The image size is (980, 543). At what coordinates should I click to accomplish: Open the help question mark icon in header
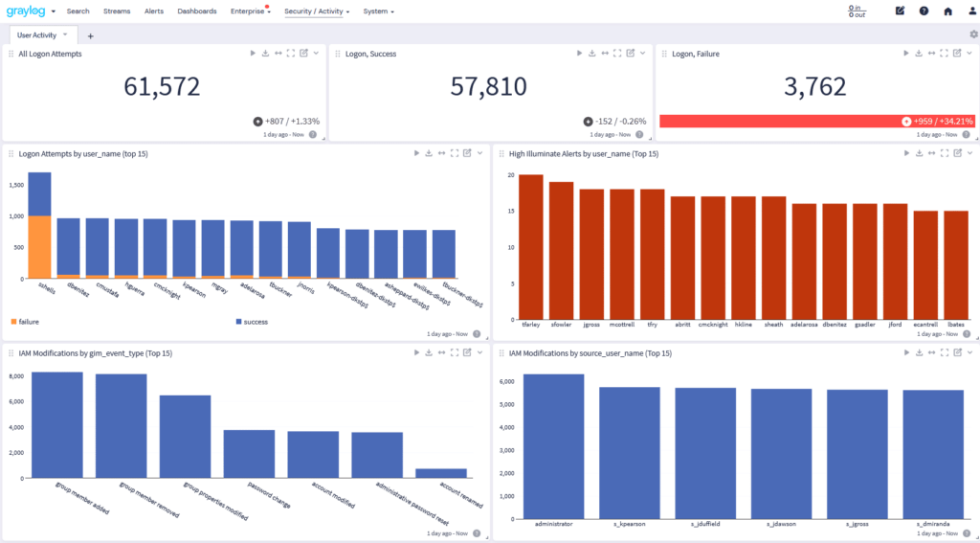924,11
